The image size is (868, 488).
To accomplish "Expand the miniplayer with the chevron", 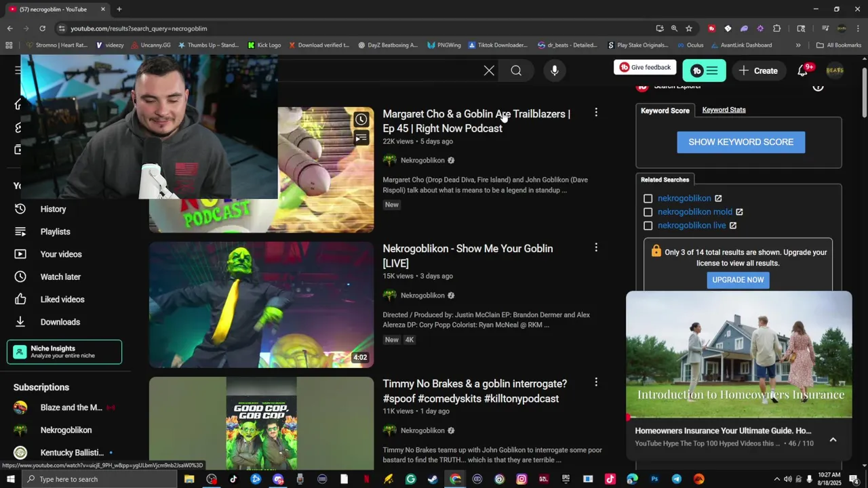I will tap(833, 440).
